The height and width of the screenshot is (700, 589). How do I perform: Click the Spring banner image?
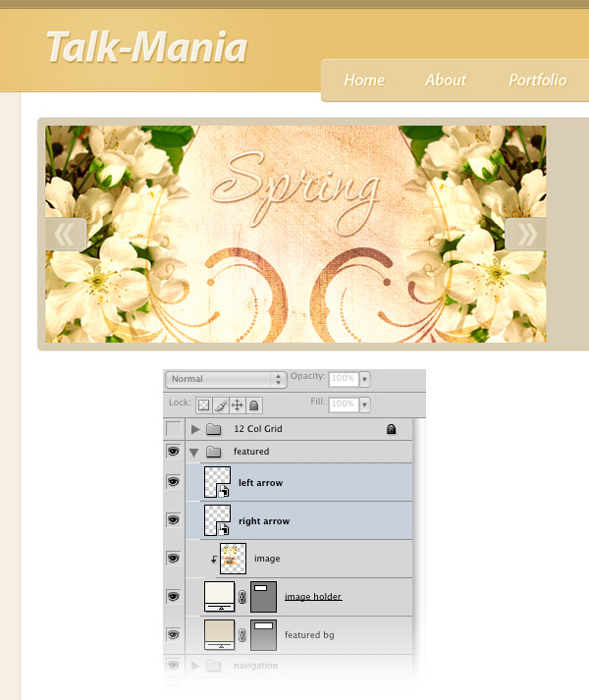coord(295,235)
